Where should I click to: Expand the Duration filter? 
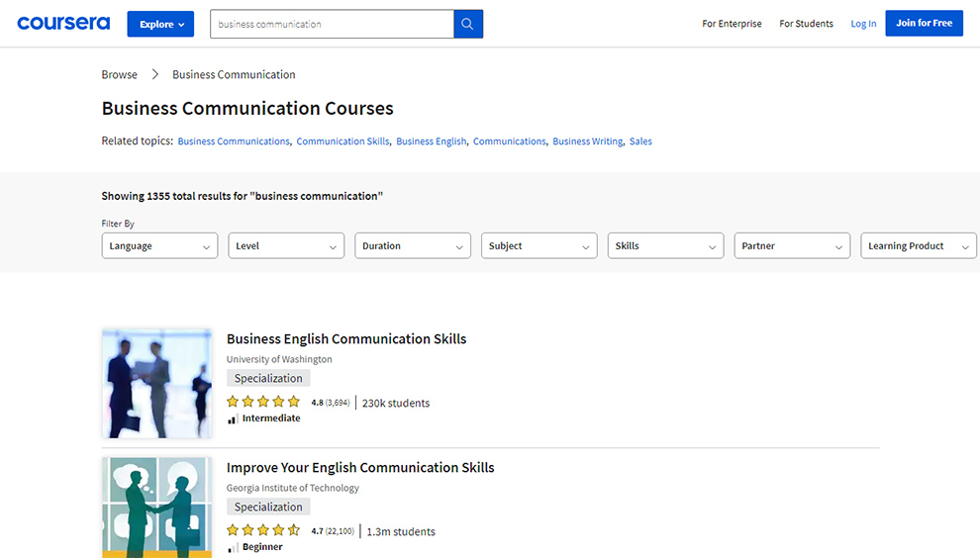(413, 245)
